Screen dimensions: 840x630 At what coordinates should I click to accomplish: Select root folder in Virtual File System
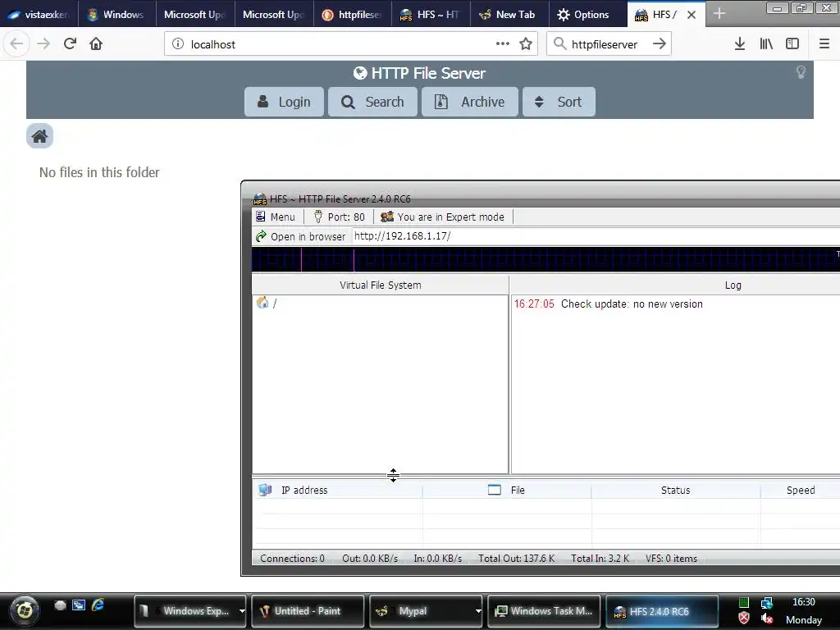(x=267, y=304)
